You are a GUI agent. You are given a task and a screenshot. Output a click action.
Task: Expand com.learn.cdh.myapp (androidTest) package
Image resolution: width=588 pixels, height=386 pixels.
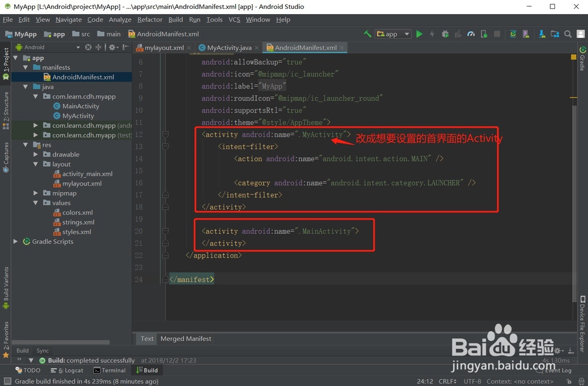36,125
